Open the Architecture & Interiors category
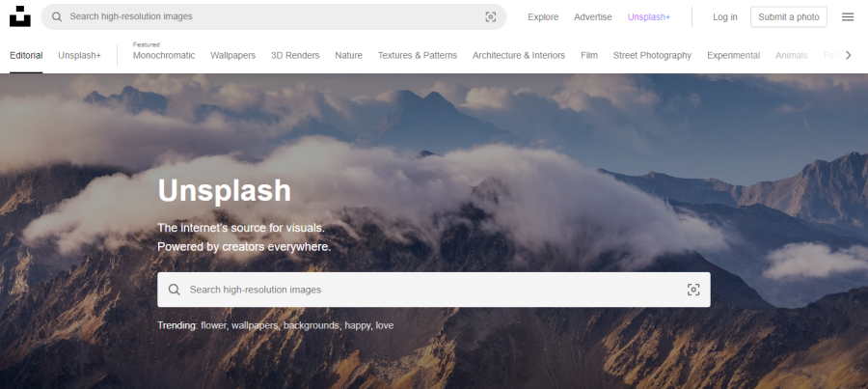Image resolution: width=868 pixels, height=389 pixels. (519, 55)
